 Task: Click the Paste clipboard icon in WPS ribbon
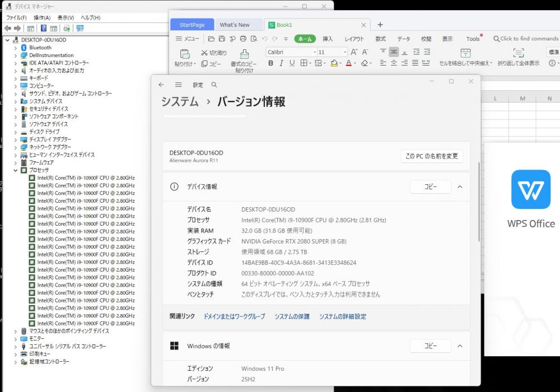click(x=185, y=54)
